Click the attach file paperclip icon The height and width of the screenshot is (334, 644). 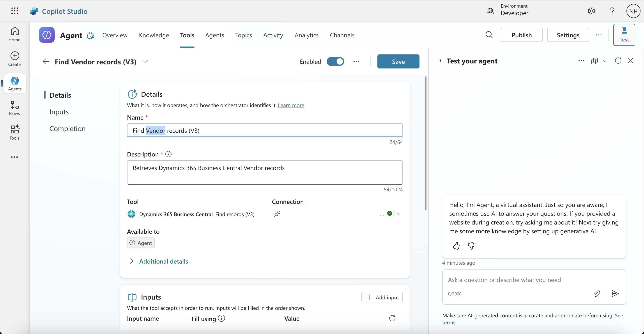pyautogui.click(x=597, y=293)
